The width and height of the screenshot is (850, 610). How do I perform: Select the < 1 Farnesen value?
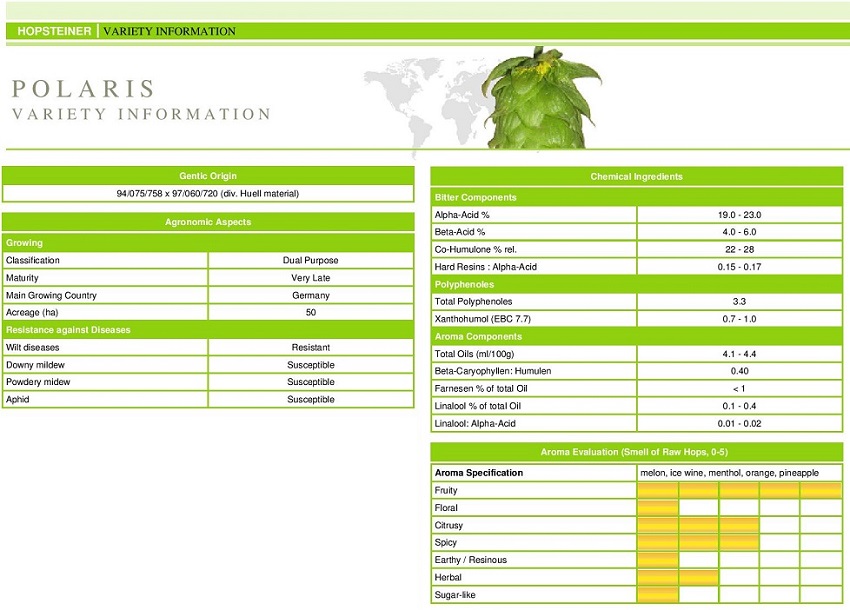coord(739,389)
